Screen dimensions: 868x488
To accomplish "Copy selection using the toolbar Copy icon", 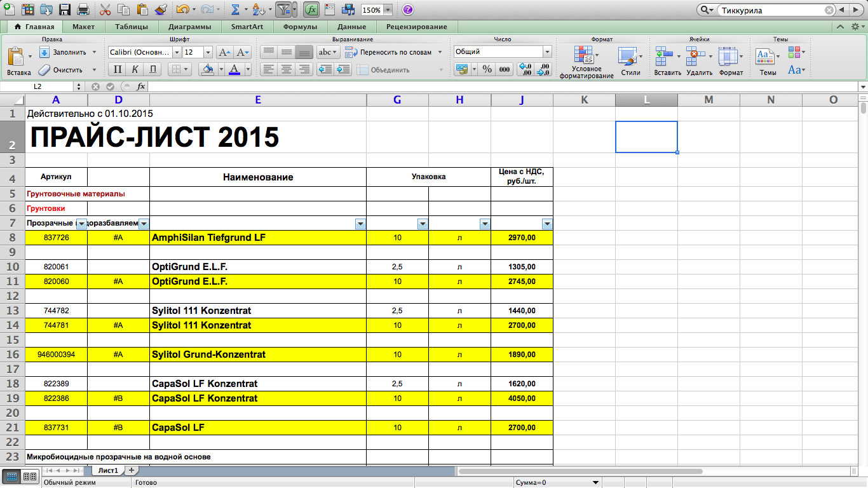I will [x=124, y=10].
